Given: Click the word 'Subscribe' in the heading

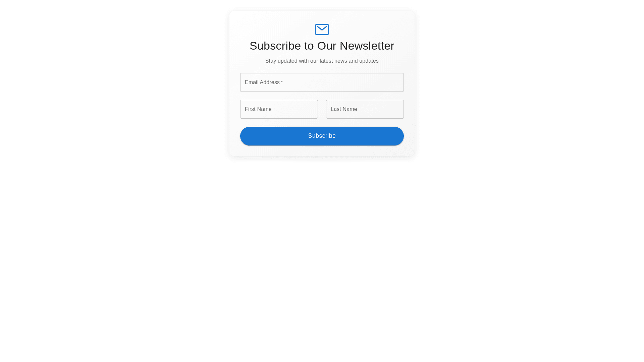Looking at the screenshot, I should pyautogui.click(x=275, y=46).
